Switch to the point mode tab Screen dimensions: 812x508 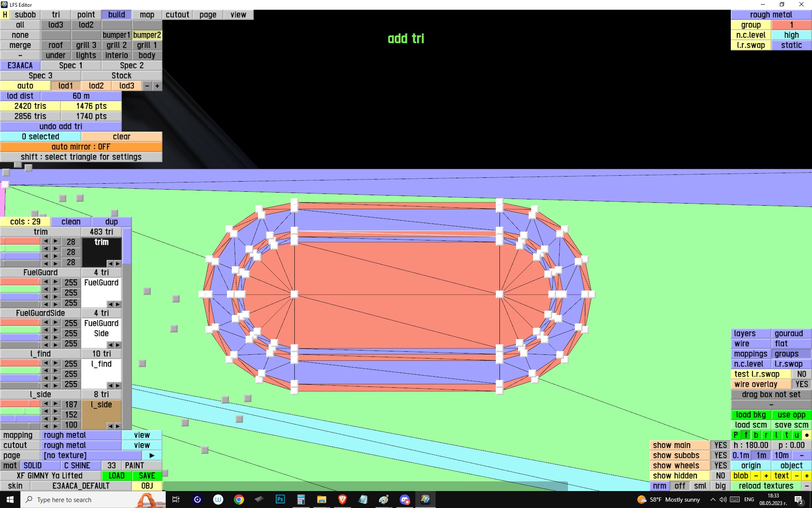pyautogui.click(x=86, y=15)
